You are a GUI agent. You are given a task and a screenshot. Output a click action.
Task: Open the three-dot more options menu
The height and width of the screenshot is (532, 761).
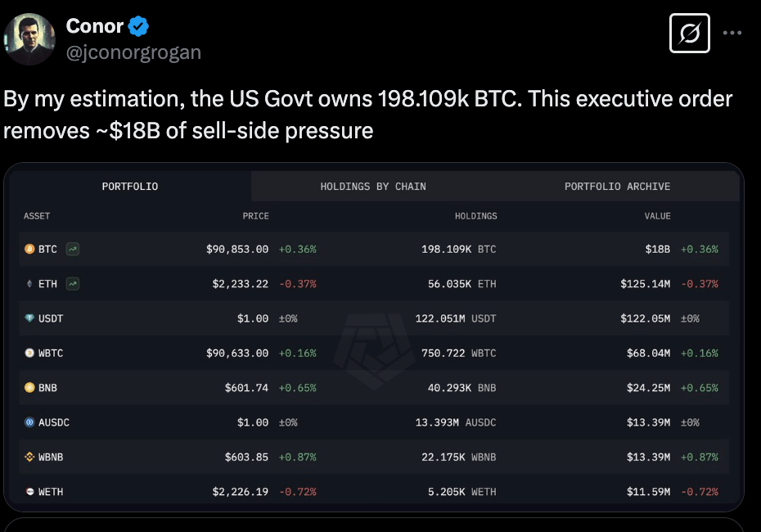pos(732,34)
